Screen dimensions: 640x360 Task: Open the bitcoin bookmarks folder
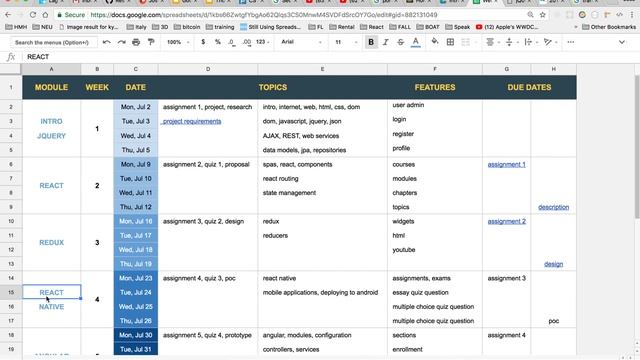187,27
